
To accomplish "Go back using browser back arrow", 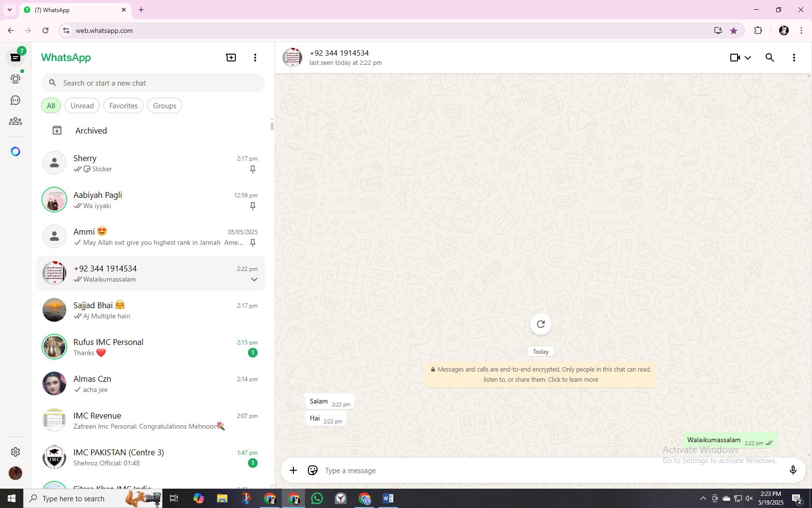I will click(x=11, y=30).
